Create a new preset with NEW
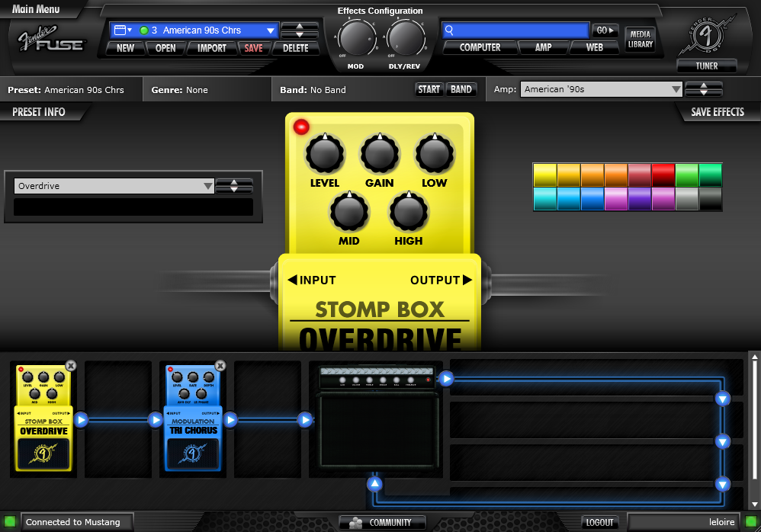The image size is (761, 532). click(125, 48)
